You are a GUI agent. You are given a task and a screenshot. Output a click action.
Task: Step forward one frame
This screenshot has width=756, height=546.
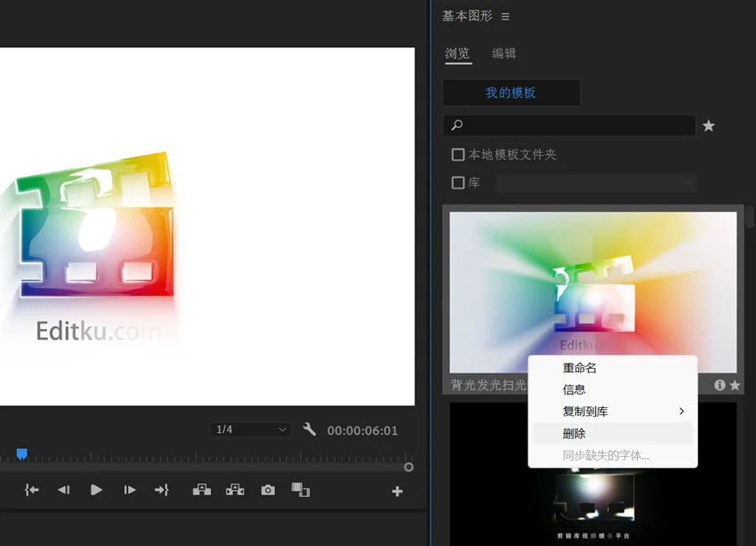(129, 490)
